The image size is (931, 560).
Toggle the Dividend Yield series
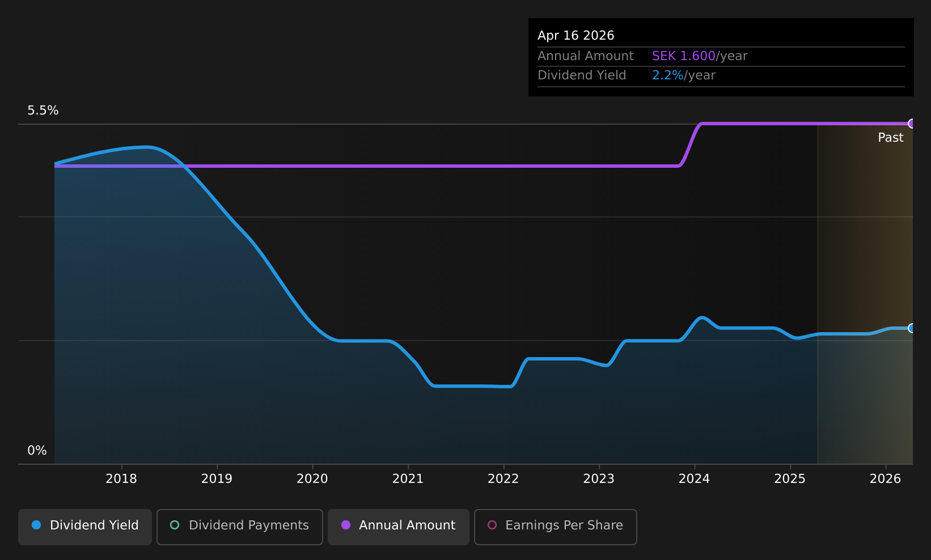pos(85,527)
